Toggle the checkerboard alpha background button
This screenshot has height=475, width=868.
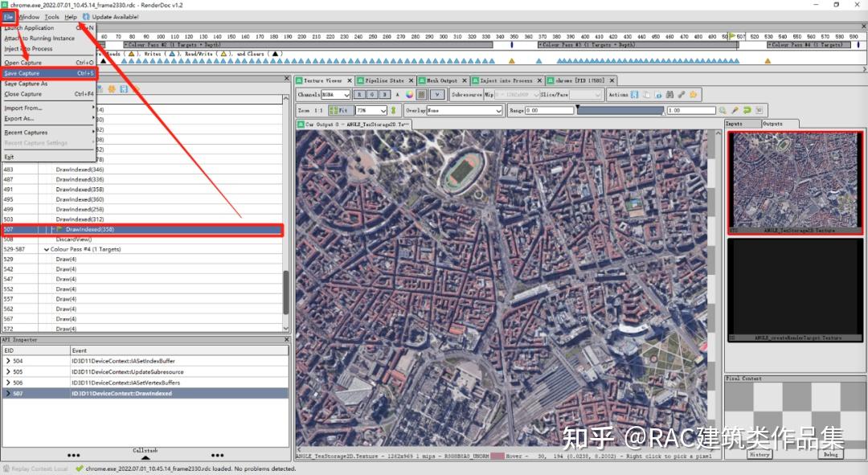422,95
